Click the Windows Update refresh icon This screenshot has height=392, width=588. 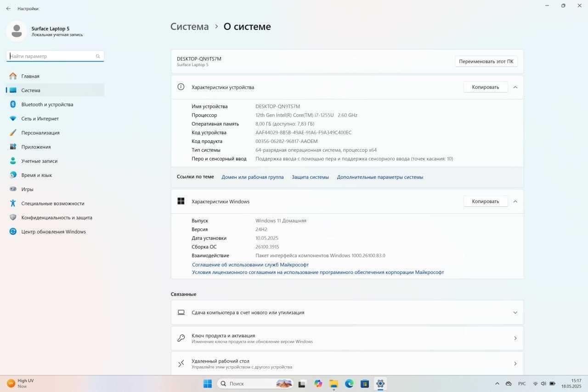pyautogui.click(x=13, y=232)
